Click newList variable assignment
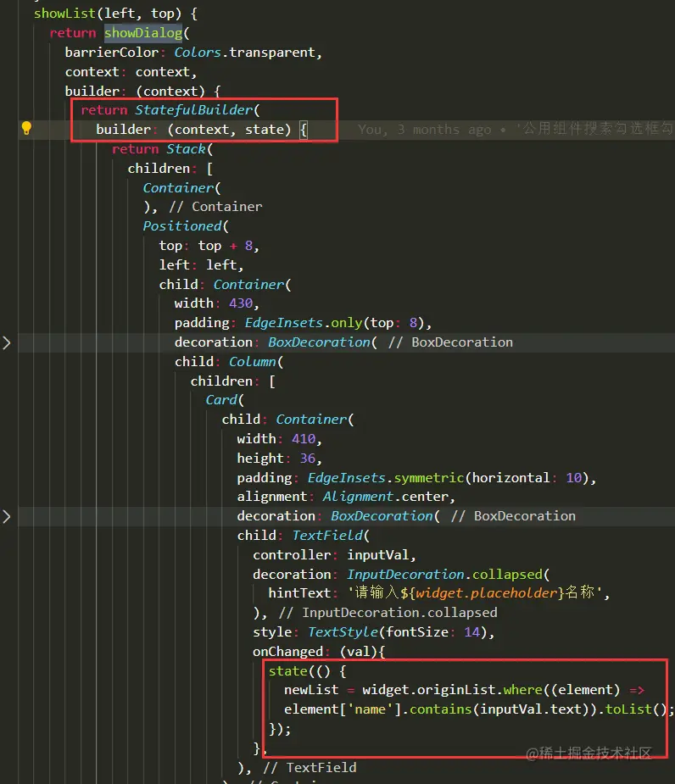675x784 pixels. click(x=311, y=690)
